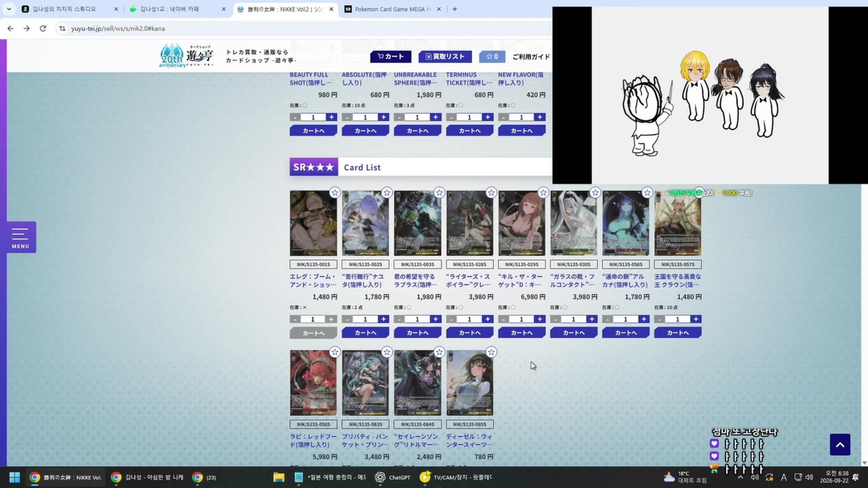Viewport: 868px width, 488px height.
Task: Open the favorites counter ☆0 button
Action: [492, 56]
